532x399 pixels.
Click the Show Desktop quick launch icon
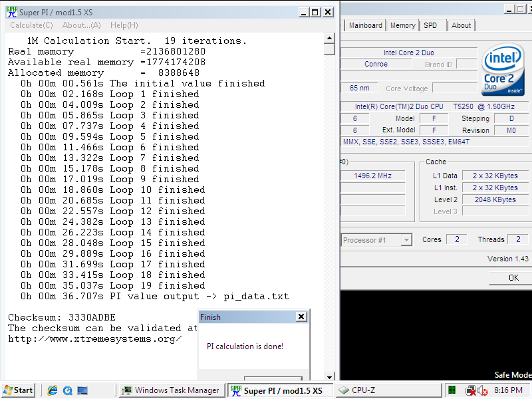[82, 390]
